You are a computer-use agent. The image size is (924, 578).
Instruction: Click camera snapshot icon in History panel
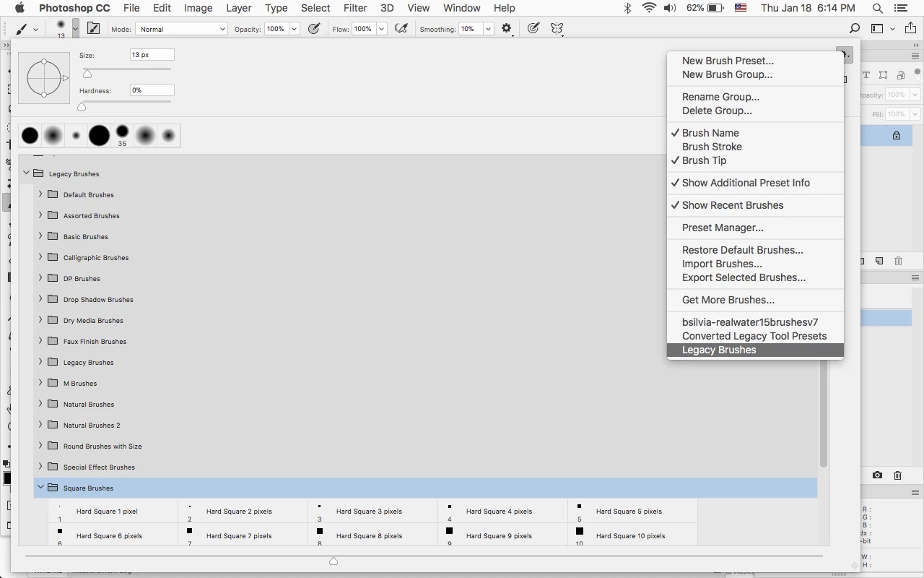click(x=877, y=475)
